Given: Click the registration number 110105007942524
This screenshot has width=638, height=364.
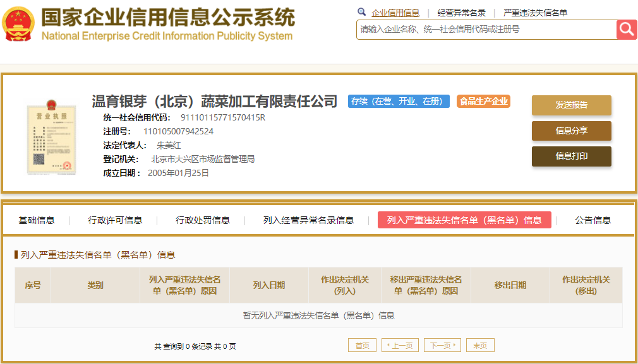Looking at the screenshot, I should click(178, 132).
